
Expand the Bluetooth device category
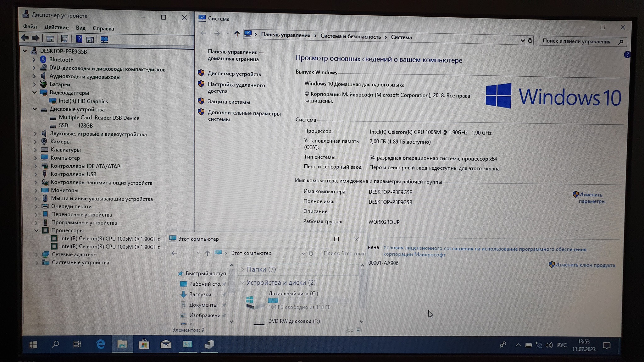pyautogui.click(x=34, y=59)
